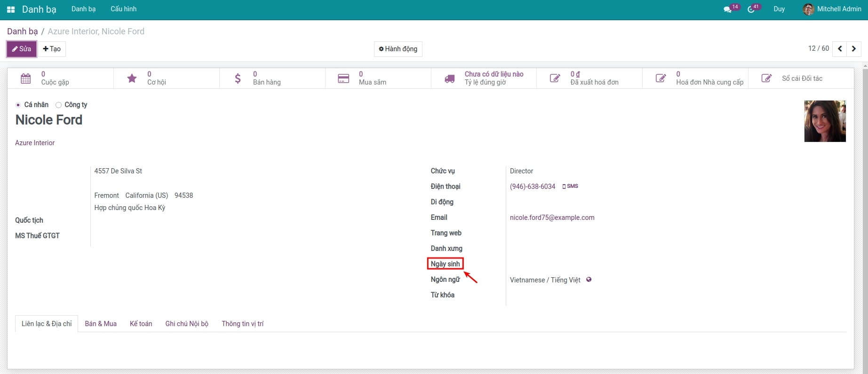Click the dollar Bán hàng stat icon

238,78
